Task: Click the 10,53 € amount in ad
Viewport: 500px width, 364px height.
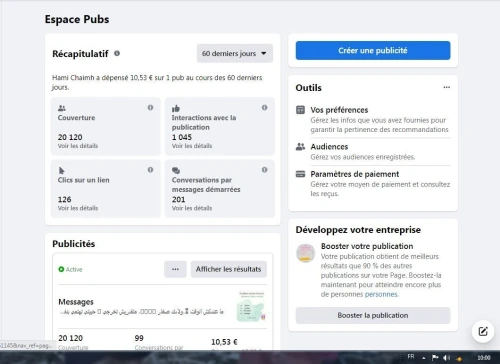Action: tap(224, 342)
